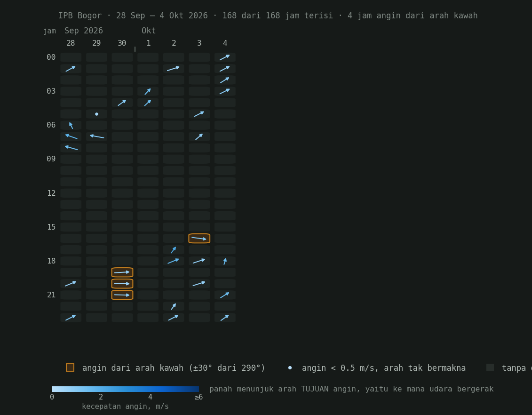Select the calm-wind dot on 29 Sep 05:00
Screen dimensions: 532x415
tap(97, 114)
